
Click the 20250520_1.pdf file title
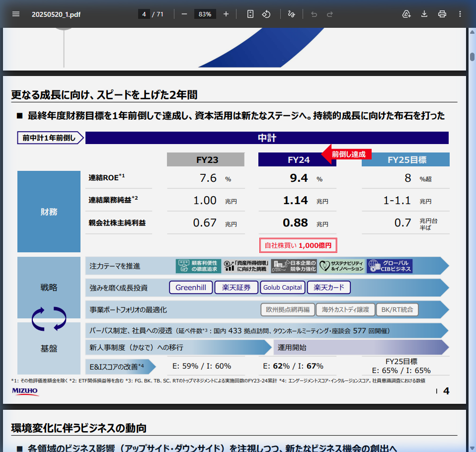pos(56,14)
